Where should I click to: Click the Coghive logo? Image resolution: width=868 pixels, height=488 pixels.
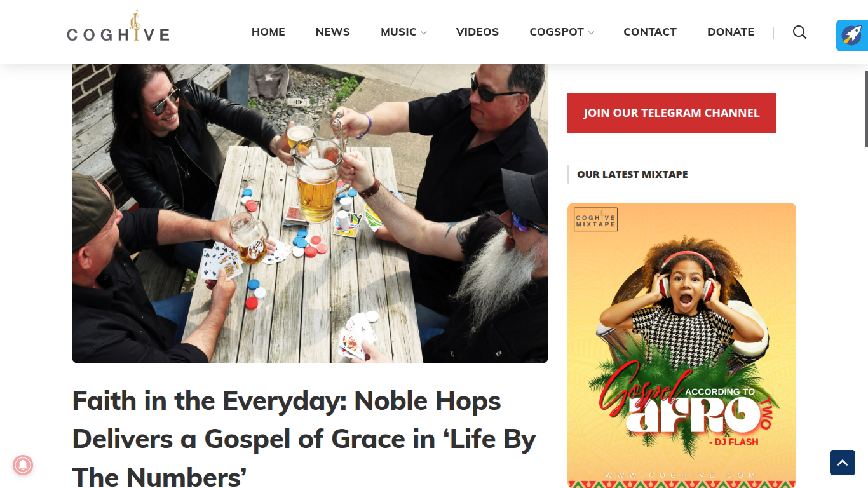point(118,28)
